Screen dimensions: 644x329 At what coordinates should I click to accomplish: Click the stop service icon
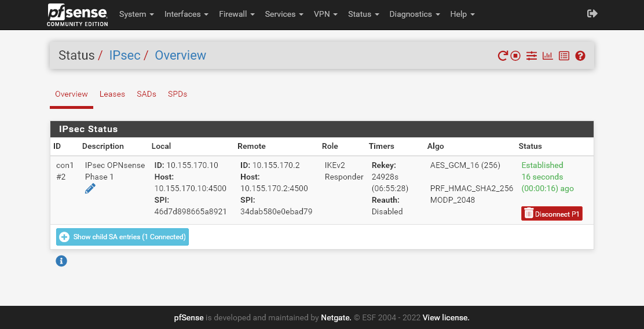point(515,56)
